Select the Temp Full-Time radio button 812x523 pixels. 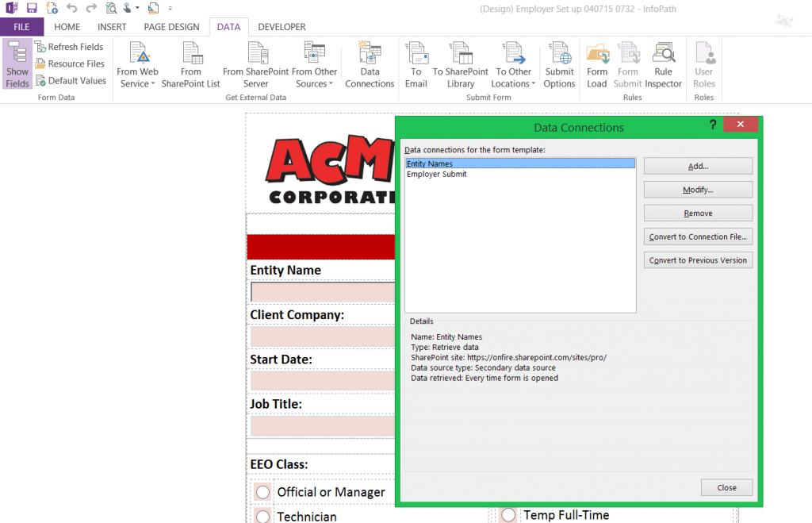coord(508,515)
